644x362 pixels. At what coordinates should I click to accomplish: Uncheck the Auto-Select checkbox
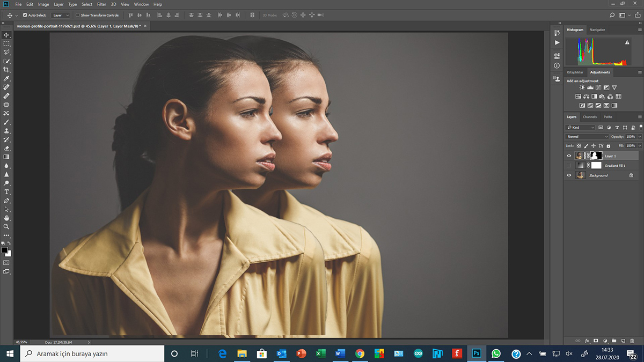[25, 15]
